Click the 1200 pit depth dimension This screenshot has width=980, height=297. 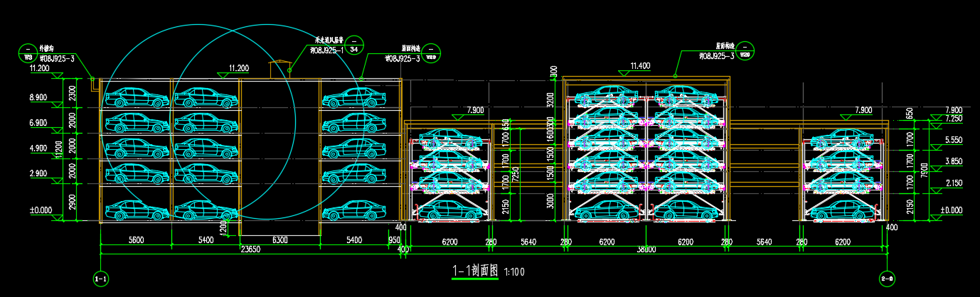click(224, 228)
